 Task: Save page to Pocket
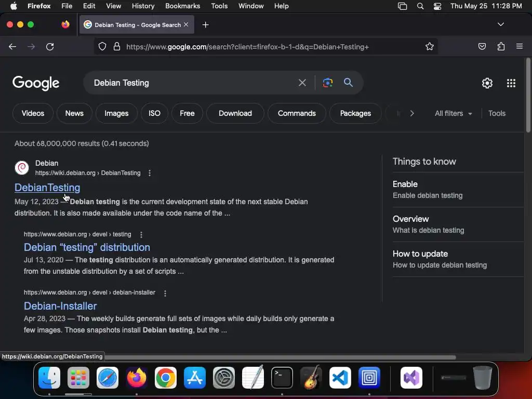point(482,46)
